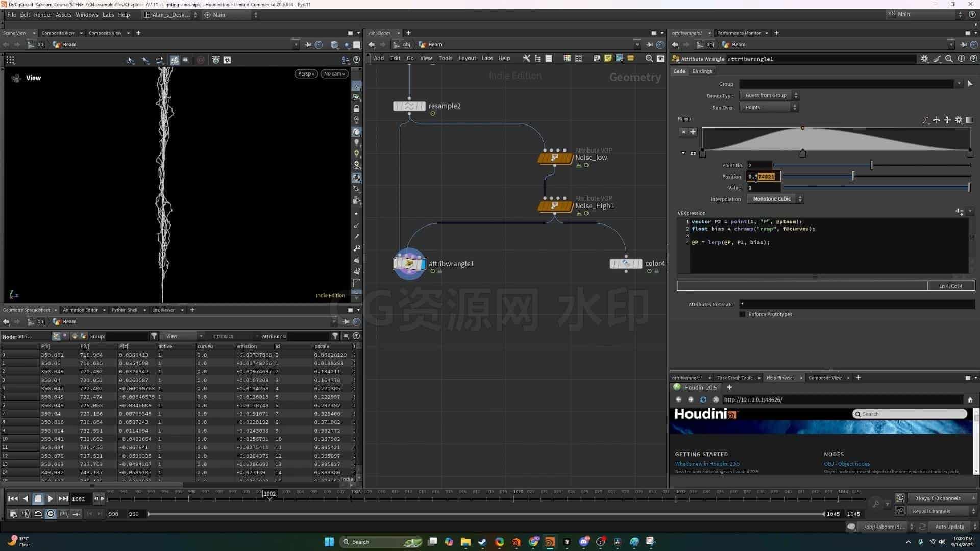The height and width of the screenshot is (551, 980).
Task: Click the Help Browser search field
Action: 910,414
